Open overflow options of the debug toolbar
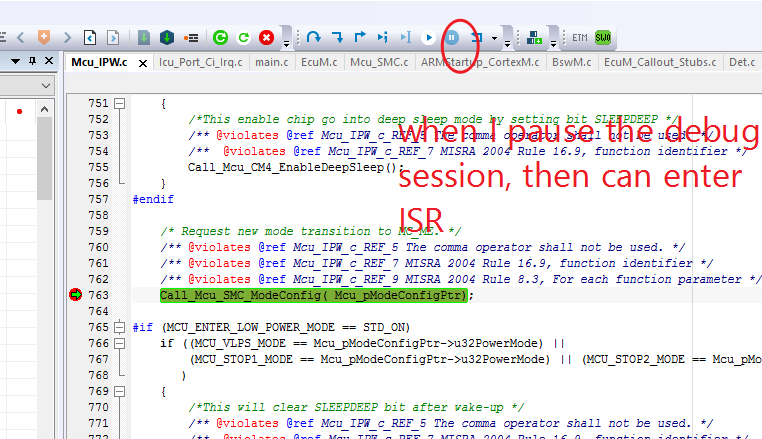 coord(507,44)
